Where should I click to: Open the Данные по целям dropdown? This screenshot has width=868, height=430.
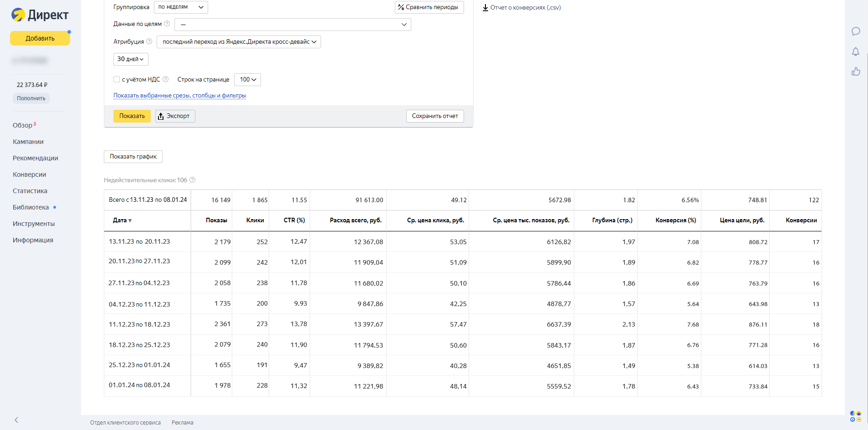293,25
